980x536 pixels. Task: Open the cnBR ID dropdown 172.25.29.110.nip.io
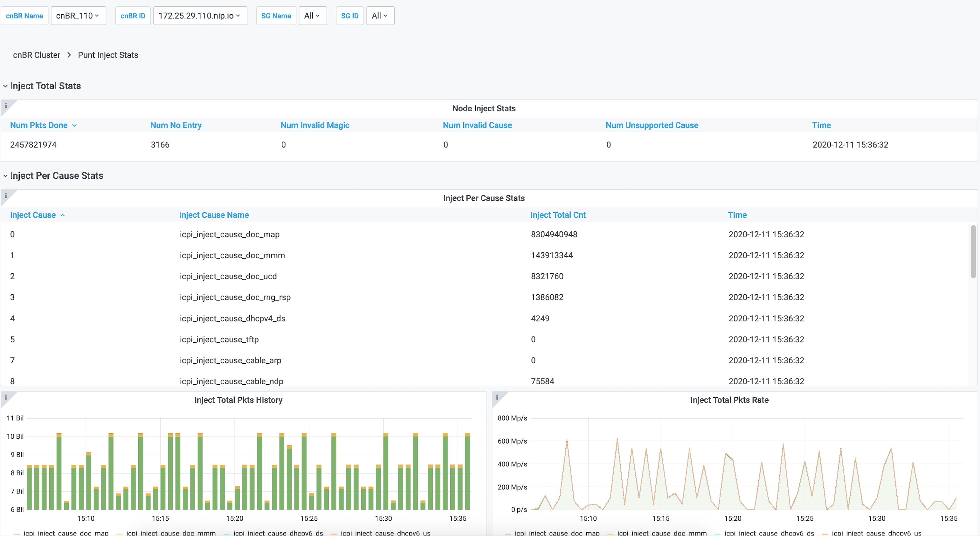200,16
